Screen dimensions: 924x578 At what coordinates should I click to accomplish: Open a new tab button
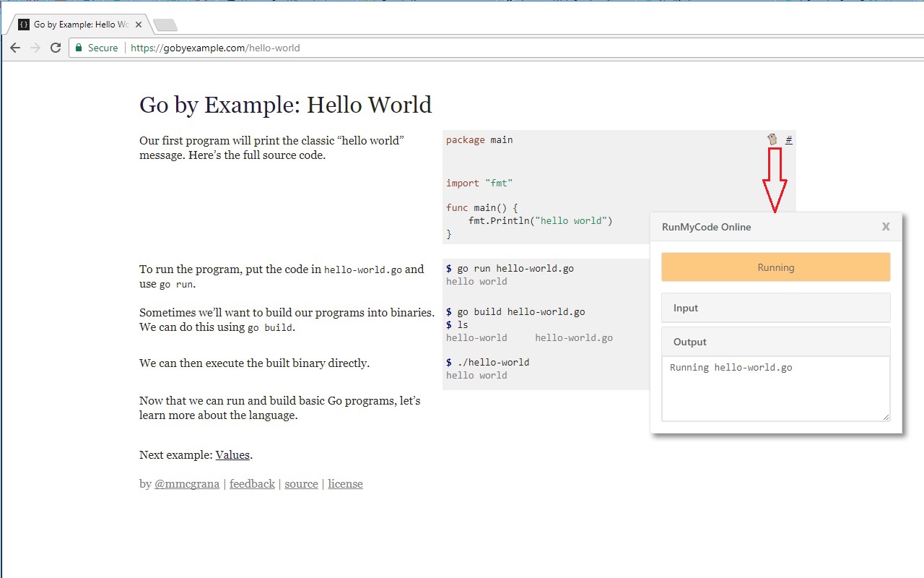coord(165,25)
